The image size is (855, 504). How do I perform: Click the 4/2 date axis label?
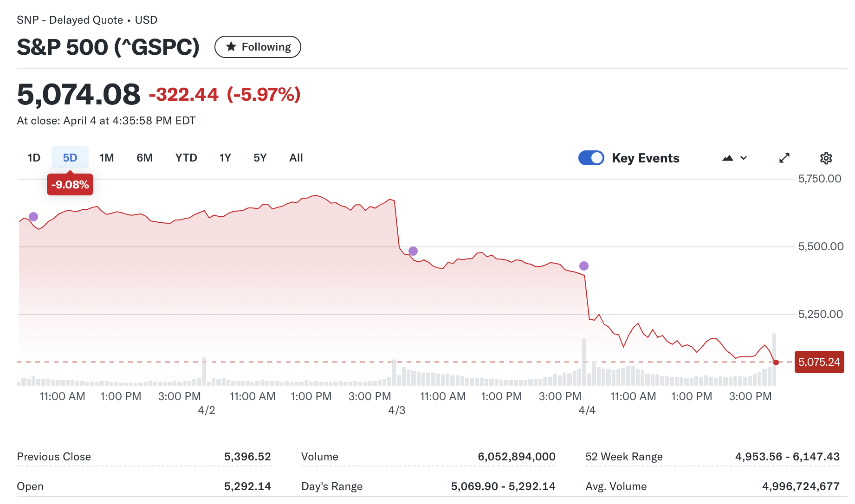coord(207,410)
